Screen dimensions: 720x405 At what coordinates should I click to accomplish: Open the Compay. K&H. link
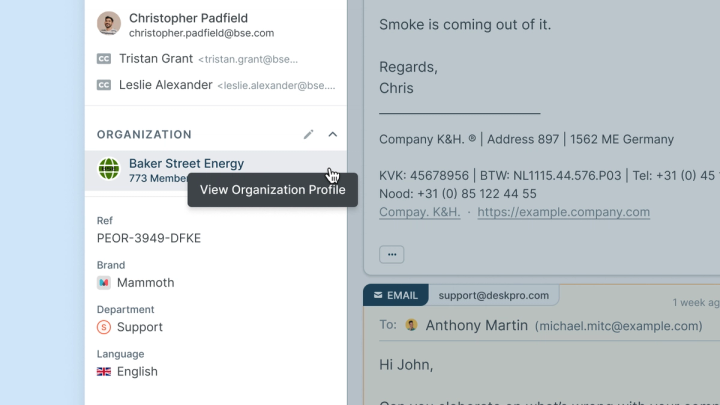(419, 212)
